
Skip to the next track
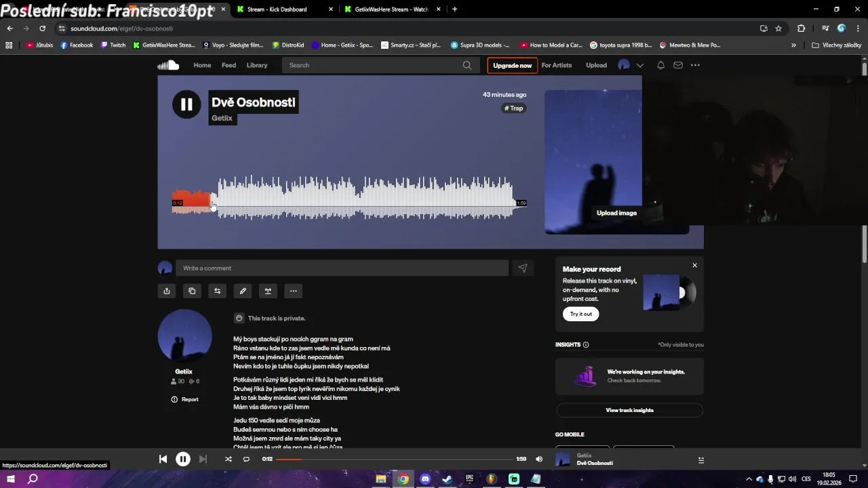click(x=203, y=459)
